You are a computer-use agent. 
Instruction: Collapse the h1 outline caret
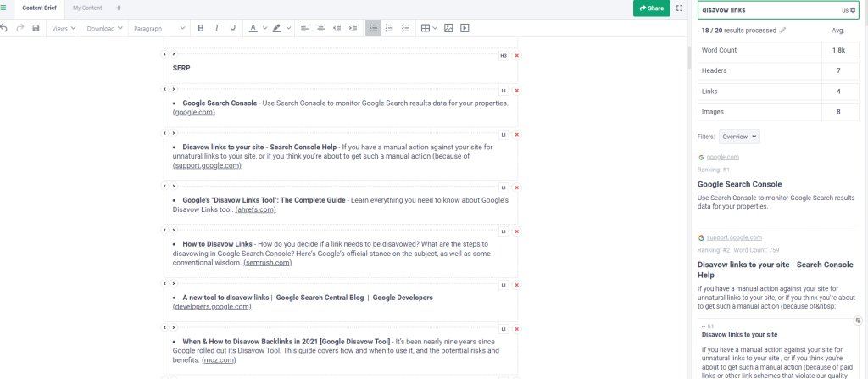point(703,326)
